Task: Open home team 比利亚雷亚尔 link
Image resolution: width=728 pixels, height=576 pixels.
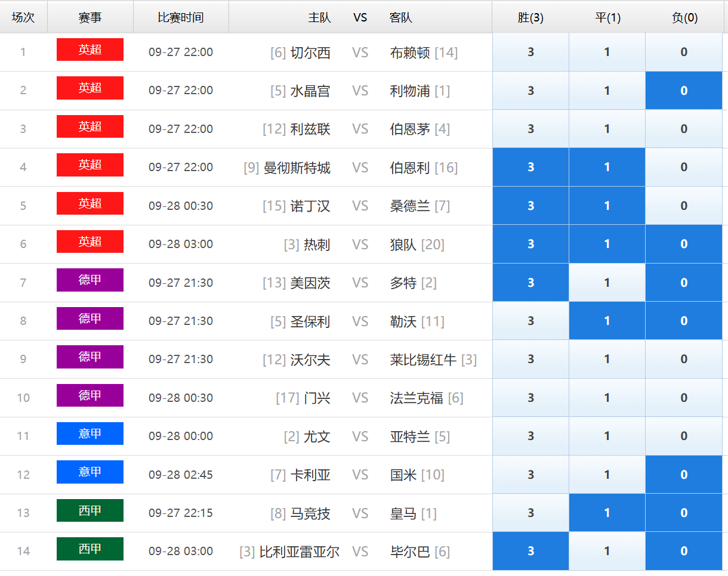Action: coord(299,552)
